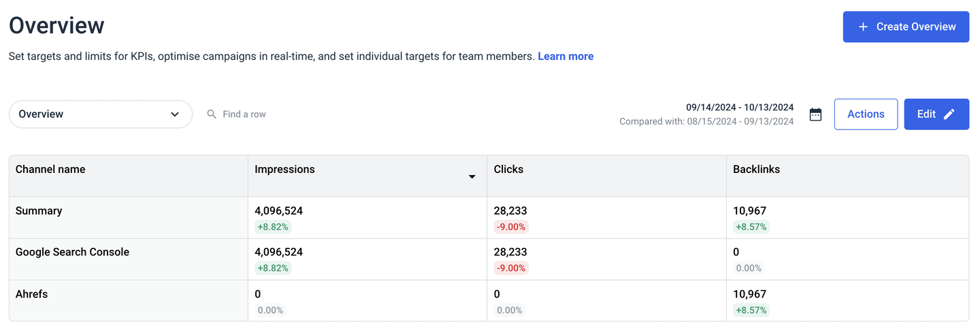This screenshot has height=329, width=980.
Task: Toggle the Impressions sort arrow
Action: pyautogui.click(x=472, y=177)
